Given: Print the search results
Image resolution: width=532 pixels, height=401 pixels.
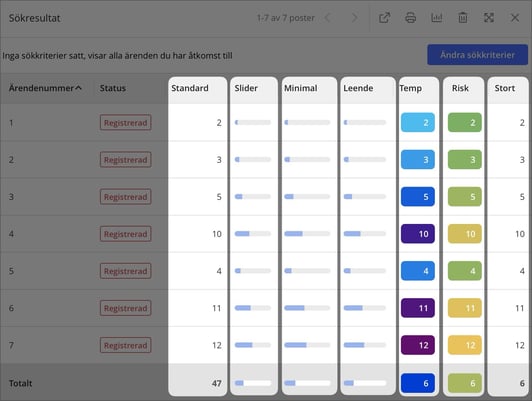Looking at the screenshot, I should click(411, 18).
